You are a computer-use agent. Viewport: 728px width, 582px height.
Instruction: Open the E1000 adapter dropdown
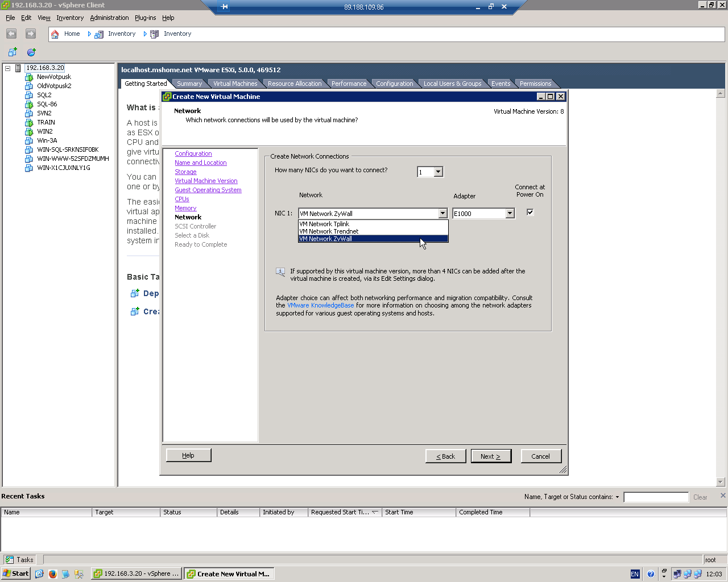[510, 214]
